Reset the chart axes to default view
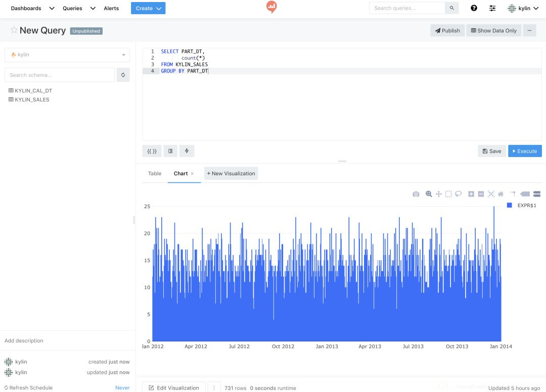 pos(500,194)
